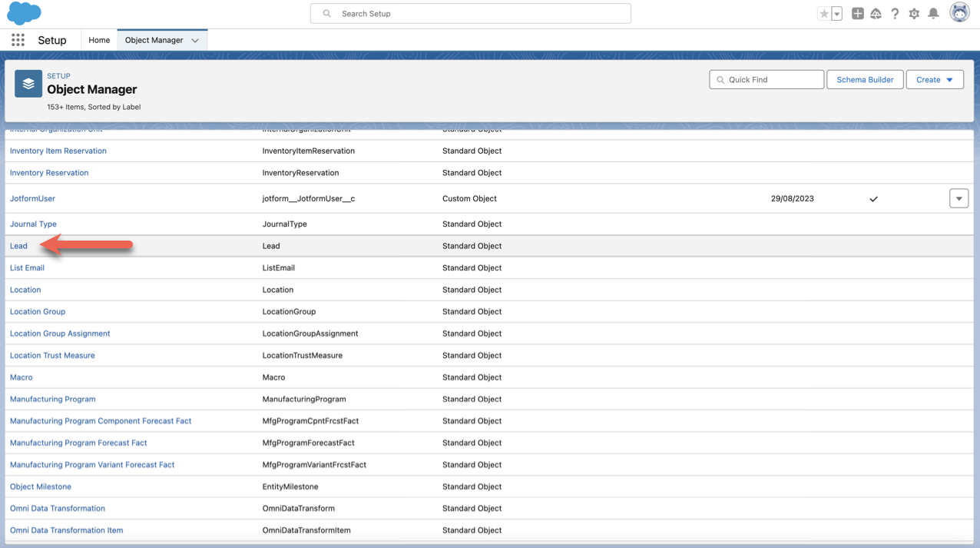Screen dimensions: 980x548
Task: Open the Salesforce Help question mark
Action: pos(895,14)
